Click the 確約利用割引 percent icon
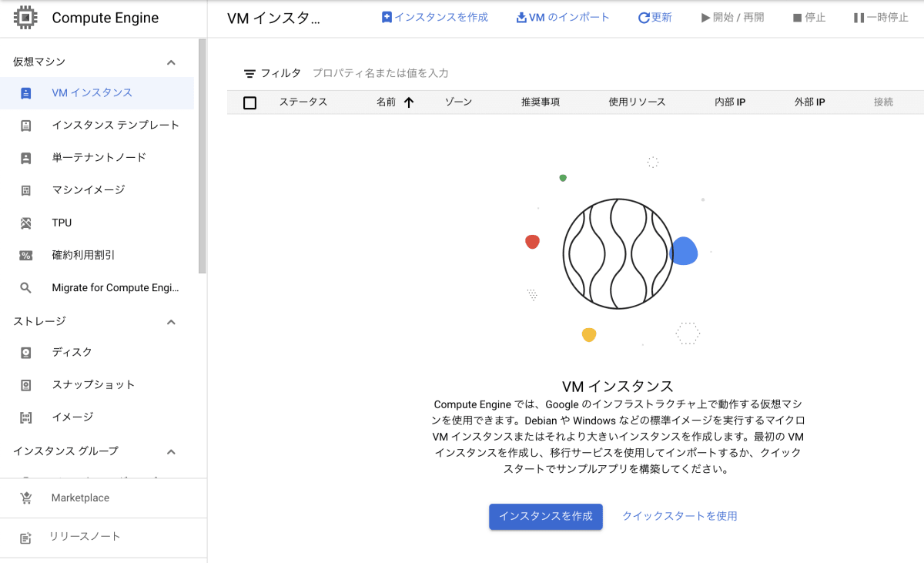The width and height of the screenshot is (924, 563). [25, 256]
